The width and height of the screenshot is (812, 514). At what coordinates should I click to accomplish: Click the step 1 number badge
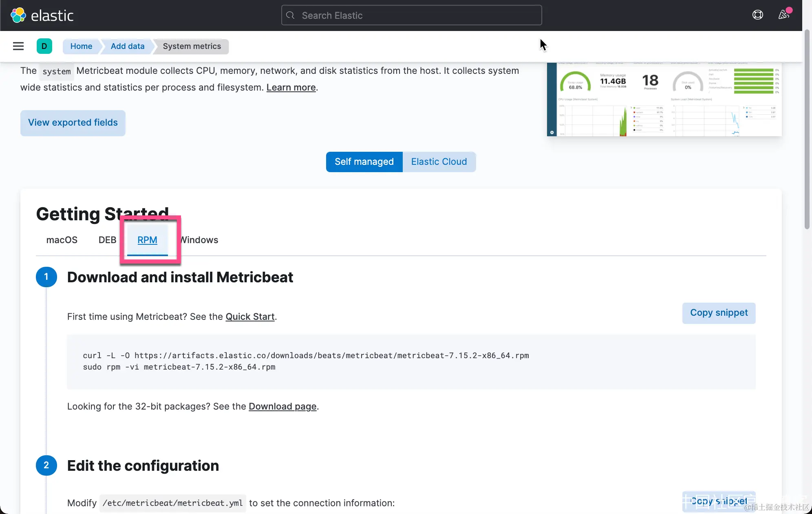click(x=46, y=277)
